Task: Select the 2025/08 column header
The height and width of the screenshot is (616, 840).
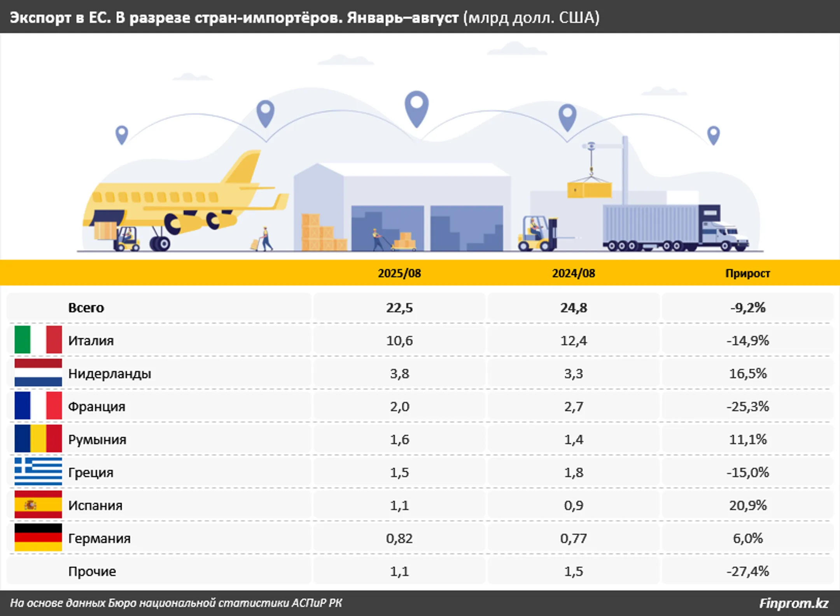Action: 399,273
